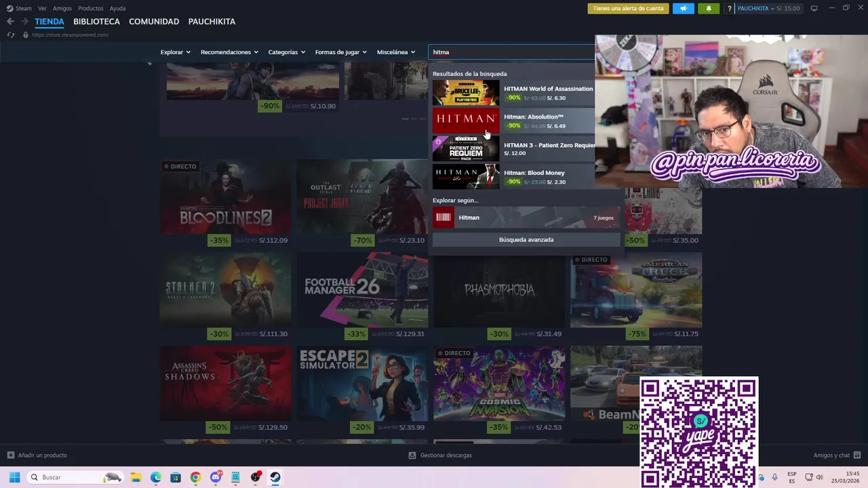Select HITMAN 3 Patient Zero Requiem result
The width and height of the screenshot is (868, 488).
pyautogui.click(x=513, y=149)
